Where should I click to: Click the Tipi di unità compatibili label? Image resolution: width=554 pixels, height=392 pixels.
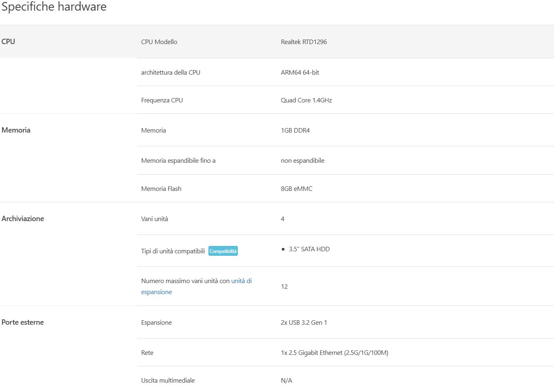pos(173,251)
